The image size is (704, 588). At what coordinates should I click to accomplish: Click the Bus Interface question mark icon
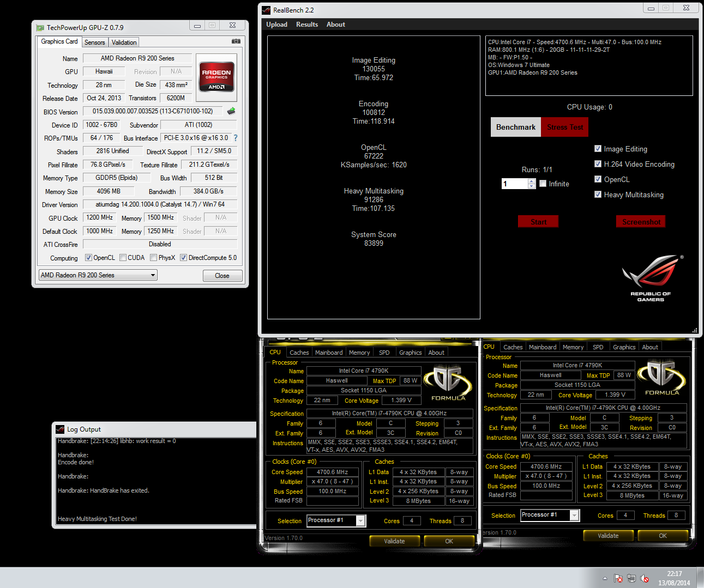coord(236,138)
